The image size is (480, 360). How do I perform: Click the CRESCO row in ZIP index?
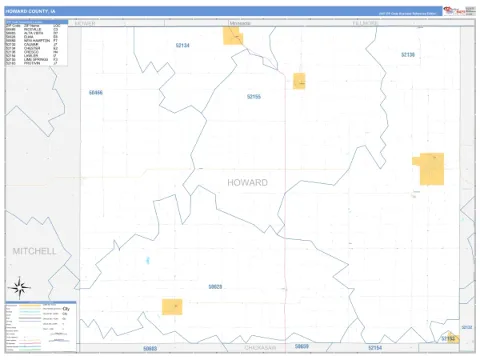(32, 52)
